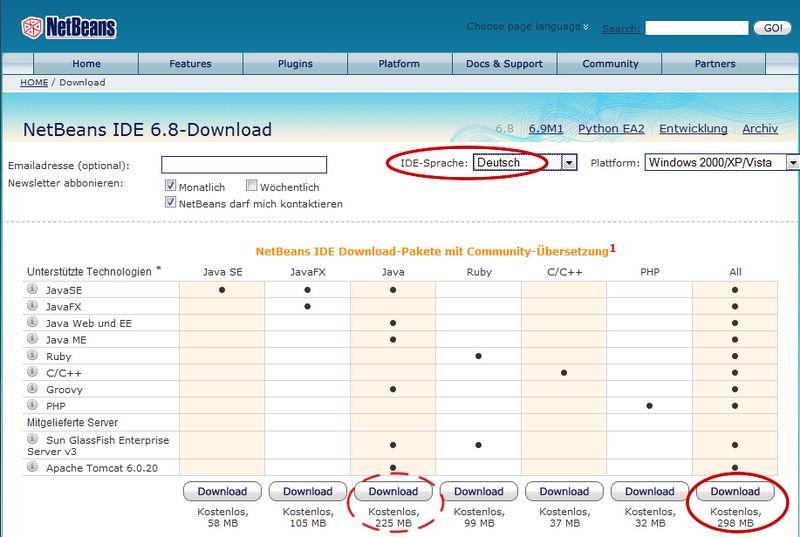Download the Ruby bundle (99 MB)
Image resolution: width=800 pixels, height=537 pixels.
(x=479, y=491)
